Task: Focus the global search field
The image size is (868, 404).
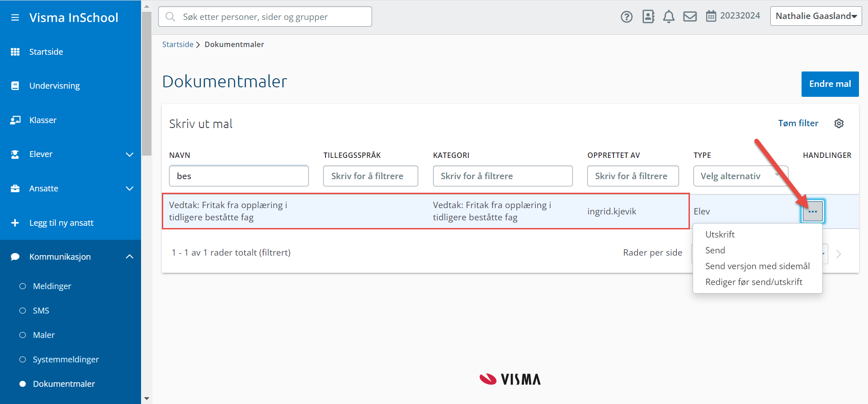Action: pyautogui.click(x=265, y=17)
